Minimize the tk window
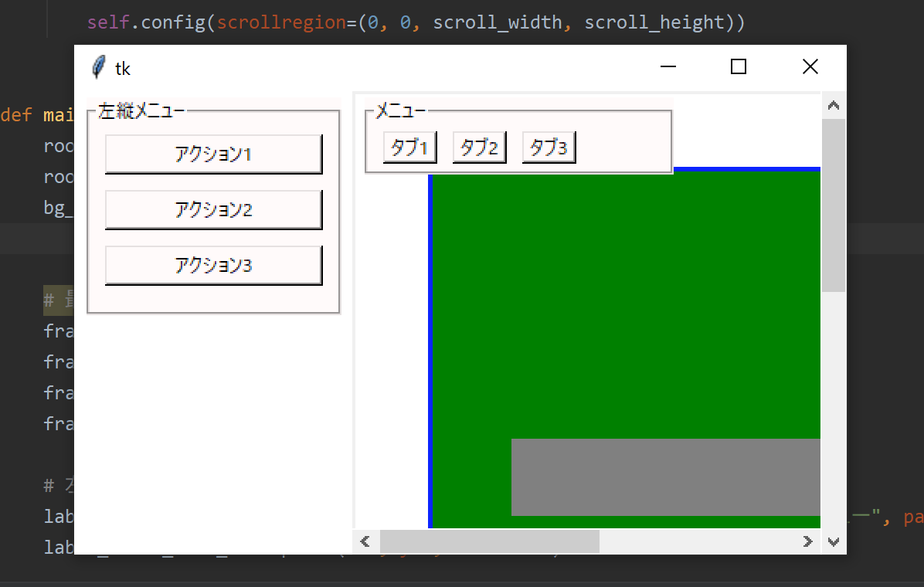This screenshot has width=924, height=587. (x=668, y=66)
